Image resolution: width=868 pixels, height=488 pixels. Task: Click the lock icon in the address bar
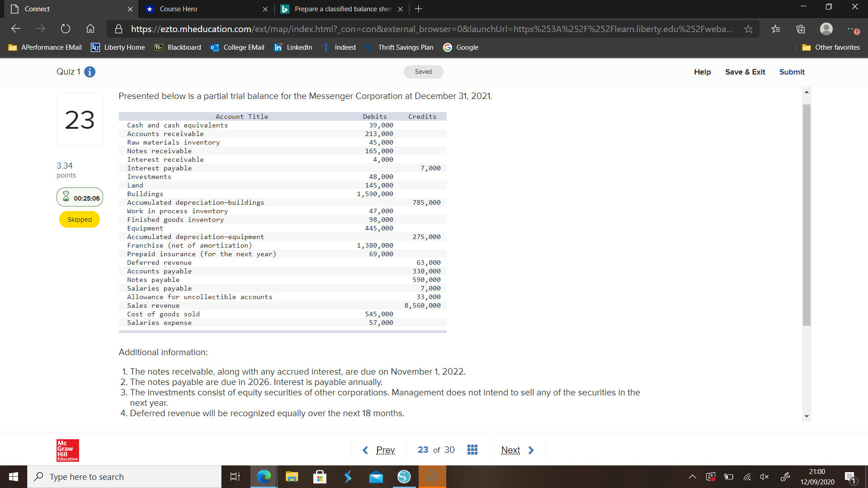[x=118, y=29]
